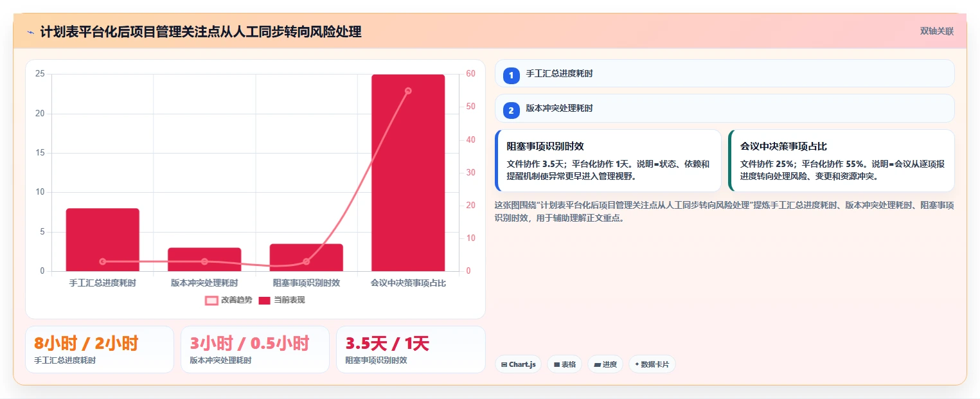The width and height of the screenshot is (980, 399).
Task: Click the Chart.js tag
Action: pos(517,364)
